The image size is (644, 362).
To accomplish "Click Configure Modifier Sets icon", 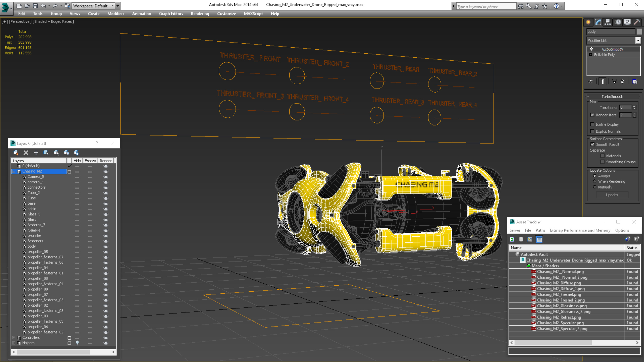I will [x=635, y=81].
